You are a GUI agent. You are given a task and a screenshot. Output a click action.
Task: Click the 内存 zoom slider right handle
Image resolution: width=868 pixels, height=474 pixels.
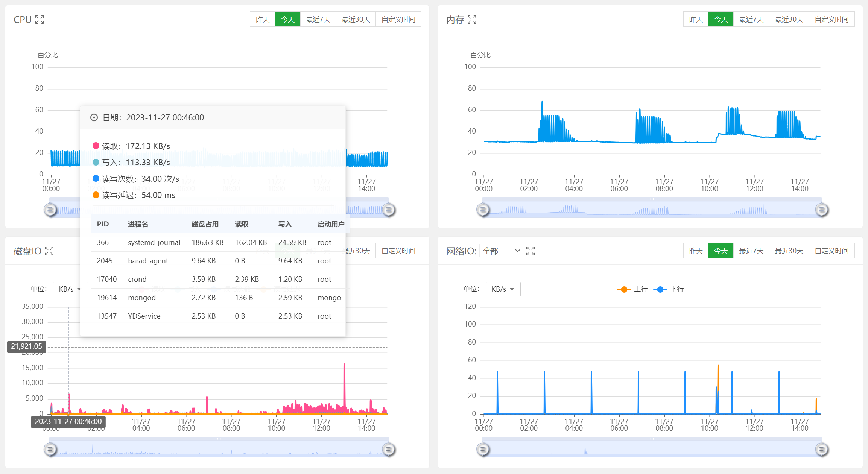(822, 210)
